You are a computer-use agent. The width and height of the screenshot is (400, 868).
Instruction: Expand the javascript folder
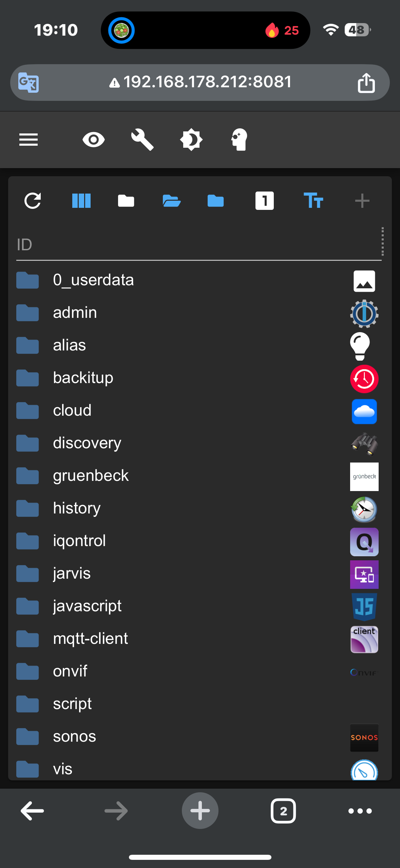pos(27,607)
